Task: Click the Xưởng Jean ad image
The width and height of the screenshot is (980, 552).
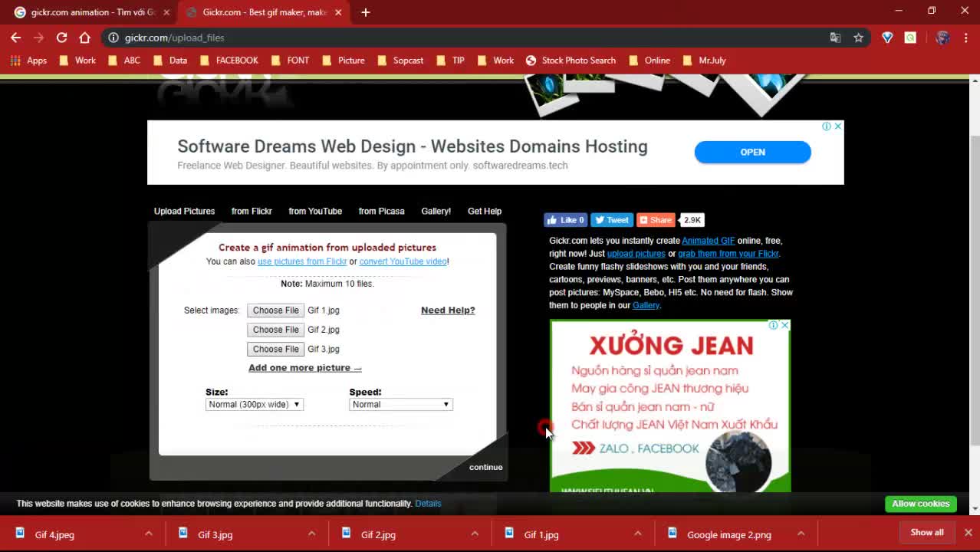Action: (x=670, y=406)
